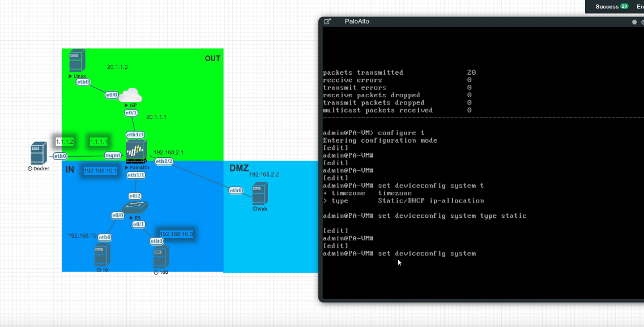The width and height of the screenshot is (644, 327).
Task: Click 'configure t' line in console
Action: [374, 133]
